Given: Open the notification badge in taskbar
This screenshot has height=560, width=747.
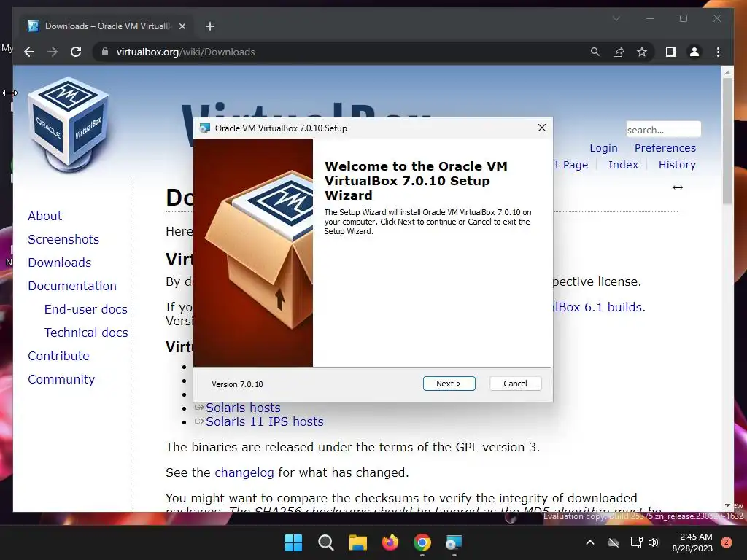Looking at the screenshot, I should [x=727, y=542].
